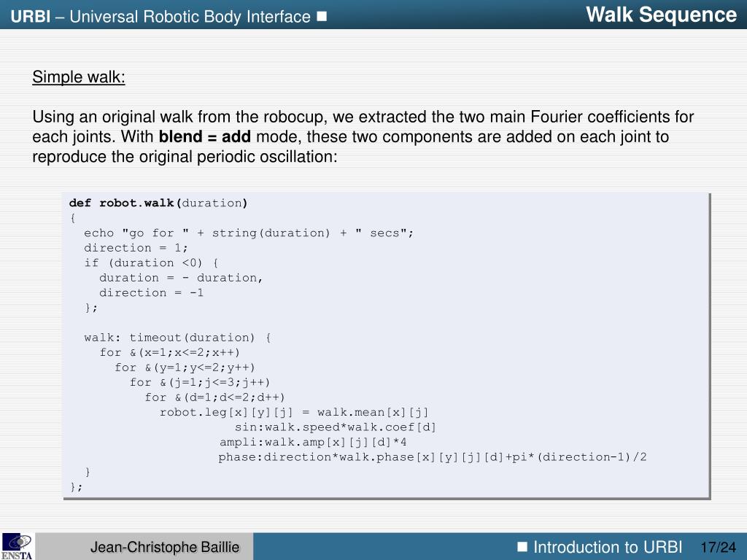Click the 'sin:walk.speed*walk.coef[d]' line
The height and width of the screenshot is (560, 747).
click(336, 427)
